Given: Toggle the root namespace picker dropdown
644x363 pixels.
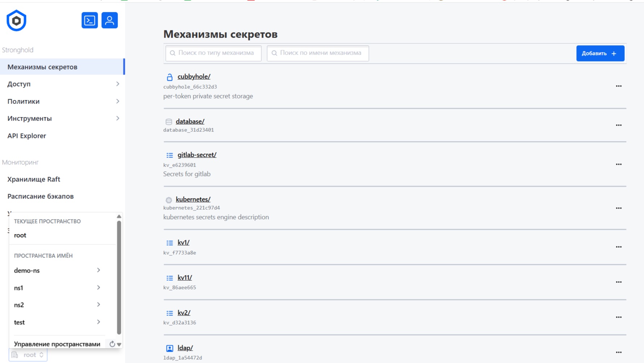Looking at the screenshot, I should [28, 355].
